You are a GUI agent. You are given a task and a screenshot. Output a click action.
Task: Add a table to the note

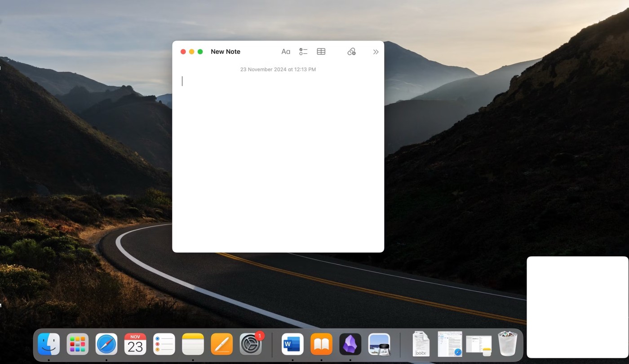(x=321, y=52)
